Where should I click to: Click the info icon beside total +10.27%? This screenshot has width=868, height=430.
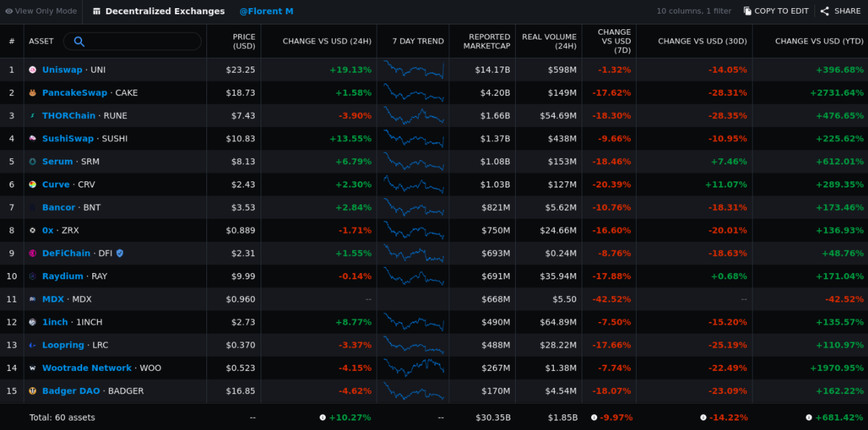click(322, 418)
